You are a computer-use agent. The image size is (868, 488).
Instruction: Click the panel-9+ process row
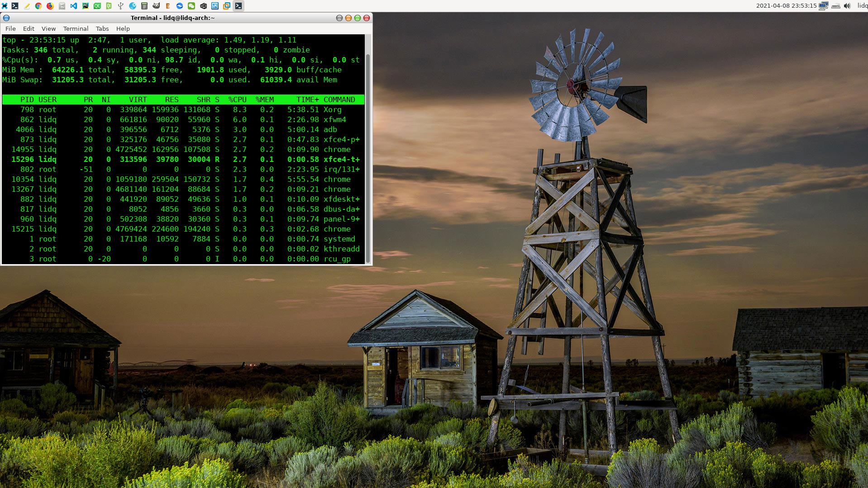point(183,219)
